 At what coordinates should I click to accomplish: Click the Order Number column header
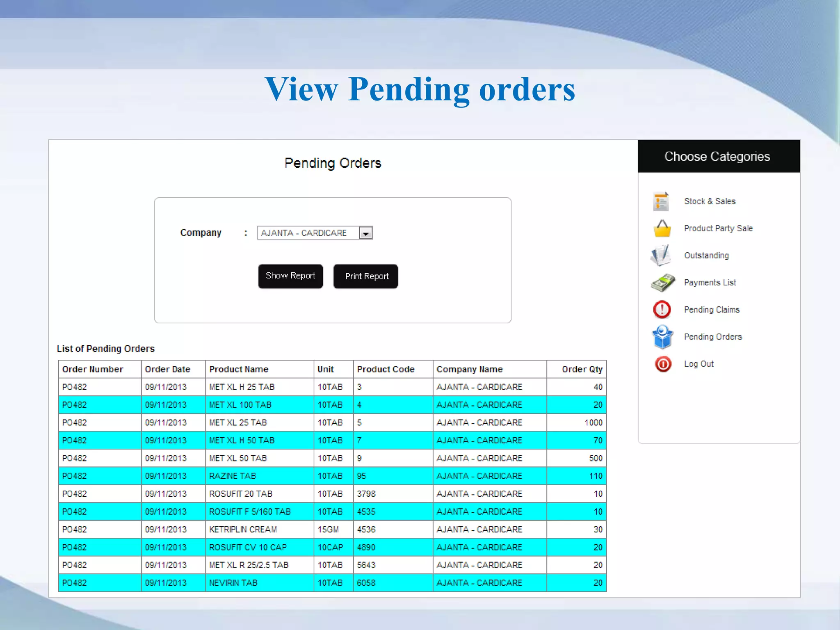click(100, 369)
